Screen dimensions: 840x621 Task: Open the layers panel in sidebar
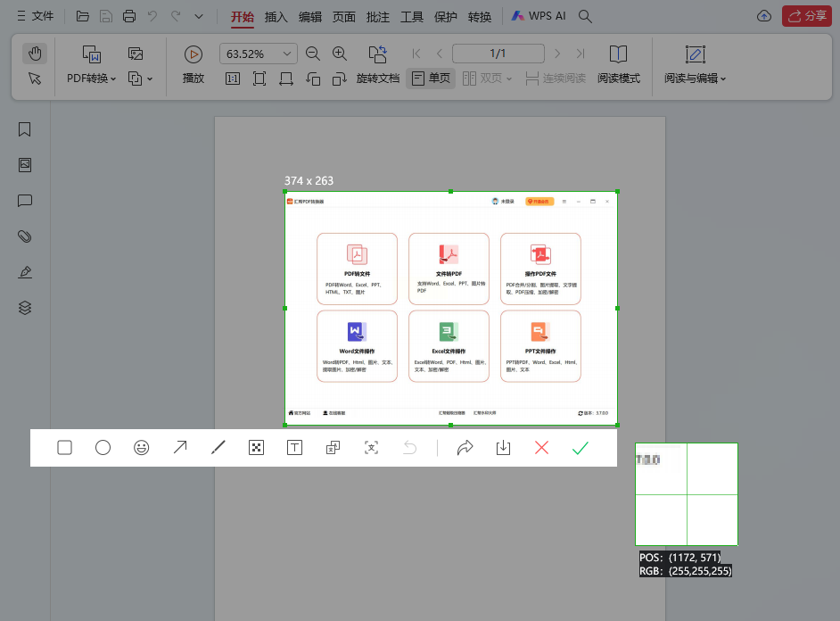(25, 308)
